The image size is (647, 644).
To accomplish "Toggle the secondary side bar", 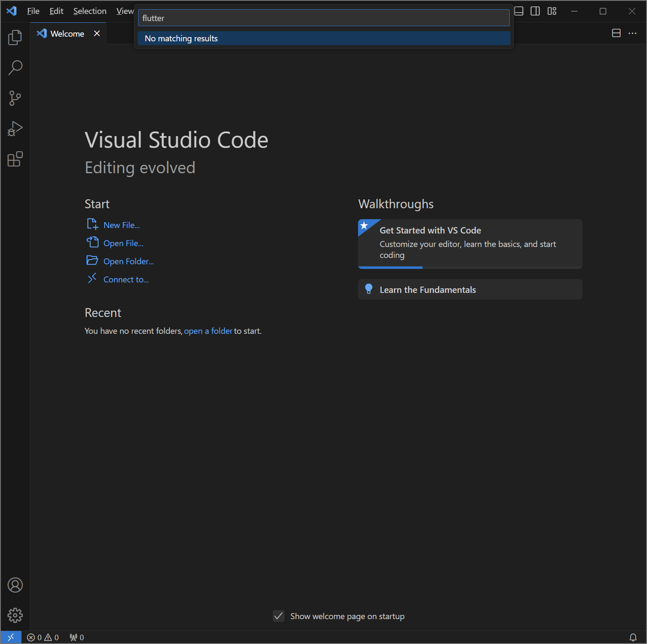I will coord(535,11).
